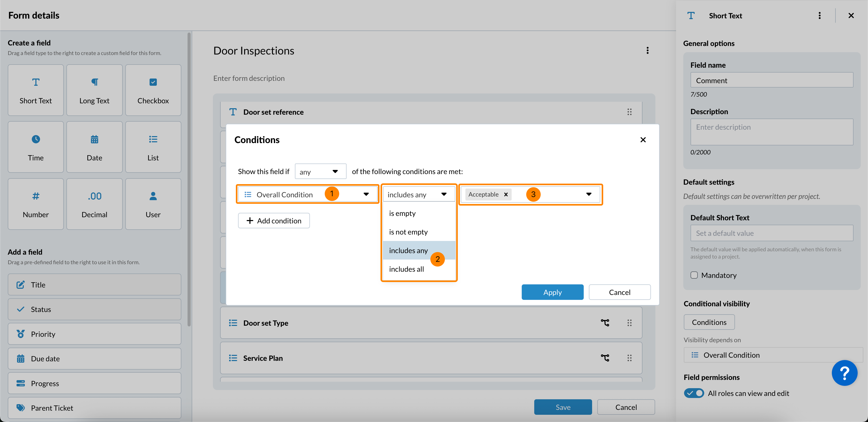Click the Add condition button

pos(274,221)
